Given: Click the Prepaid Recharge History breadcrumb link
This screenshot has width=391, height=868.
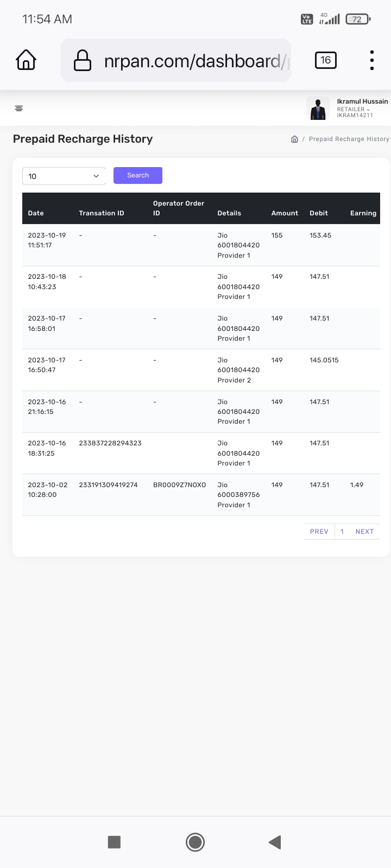Looking at the screenshot, I should click(x=349, y=139).
